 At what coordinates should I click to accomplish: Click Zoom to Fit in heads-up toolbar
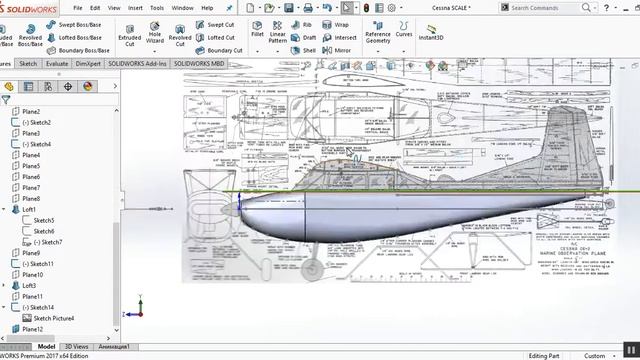point(307,65)
